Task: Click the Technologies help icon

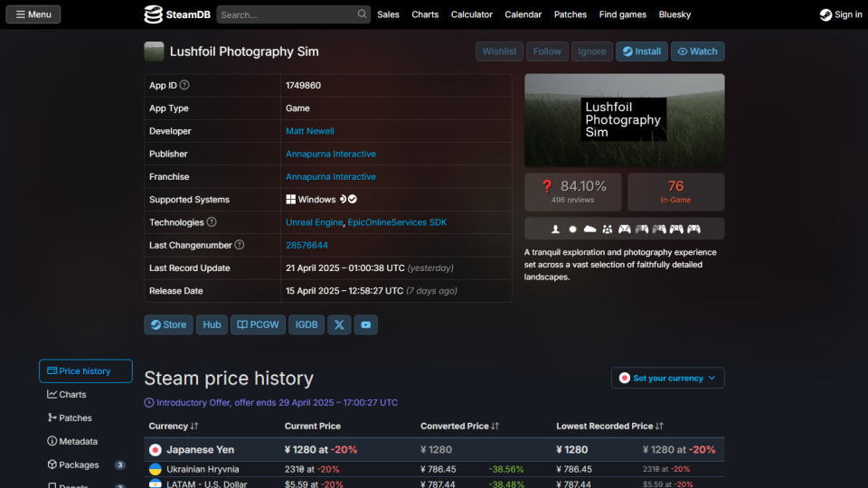Action: [212, 222]
